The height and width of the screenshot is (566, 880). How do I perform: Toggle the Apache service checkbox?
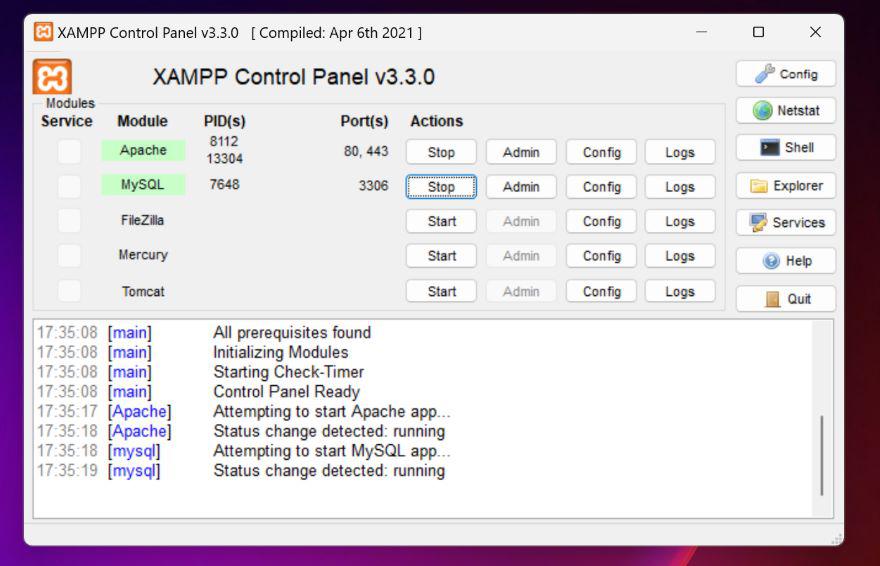pos(70,151)
